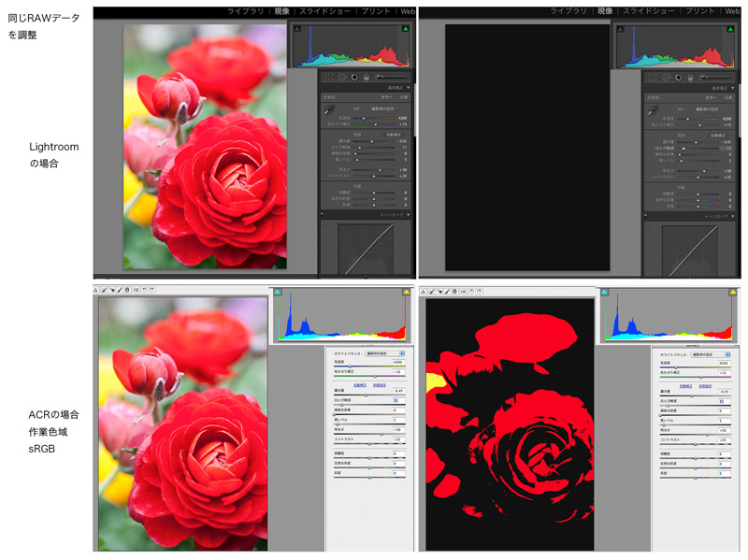This screenshot has height=560, width=748.
Task: Toggle cyan shadow clipping warning in ACR flower-photo histogram
Action: click(x=277, y=292)
